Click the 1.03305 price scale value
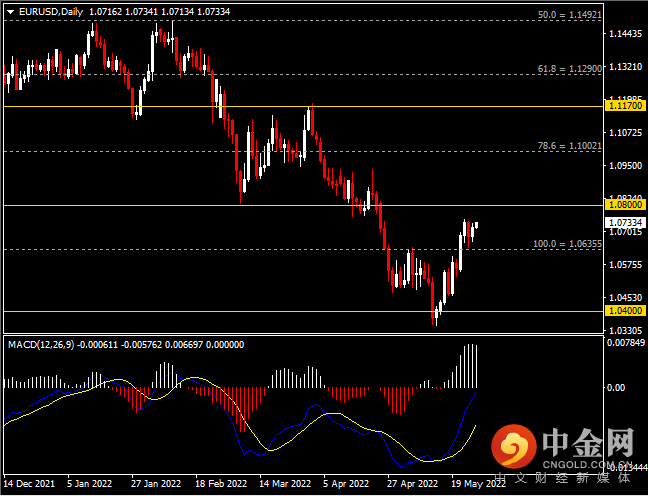The width and height of the screenshot is (648, 496). [626, 331]
